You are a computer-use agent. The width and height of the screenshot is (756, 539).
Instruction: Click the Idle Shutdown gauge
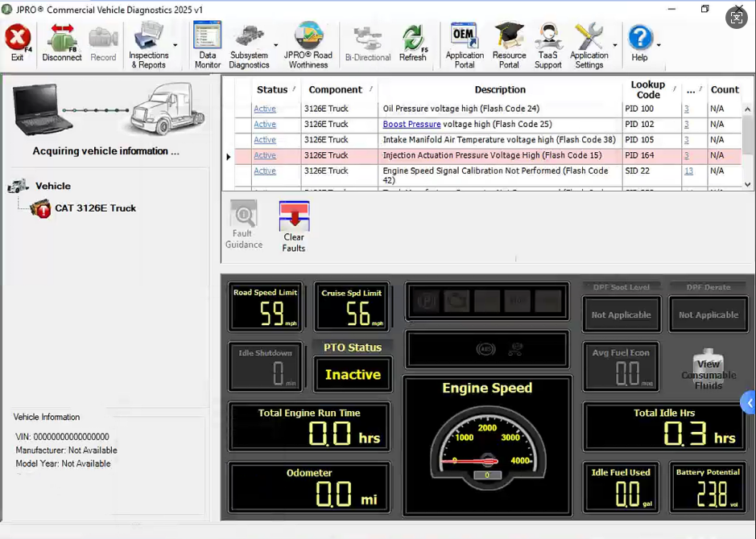[x=266, y=367]
